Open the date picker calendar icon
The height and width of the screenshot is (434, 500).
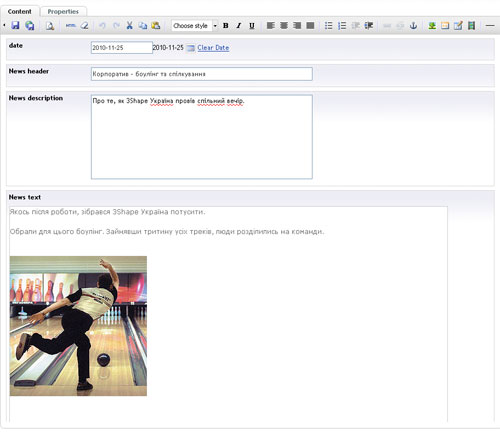pos(190,48)
